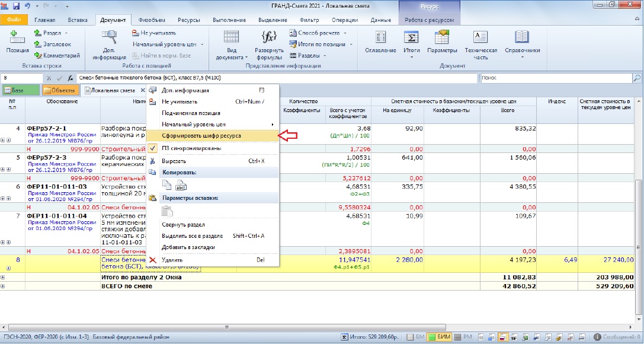Expand the ВСЕГО по смете row
Screen dimensions: 644x344
point(3,286)
